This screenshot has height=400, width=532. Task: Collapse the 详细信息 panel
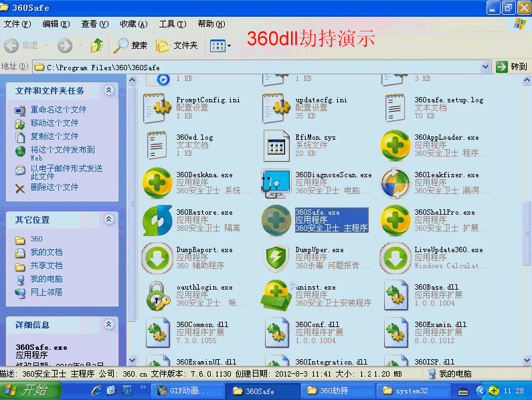click(108, 324)
